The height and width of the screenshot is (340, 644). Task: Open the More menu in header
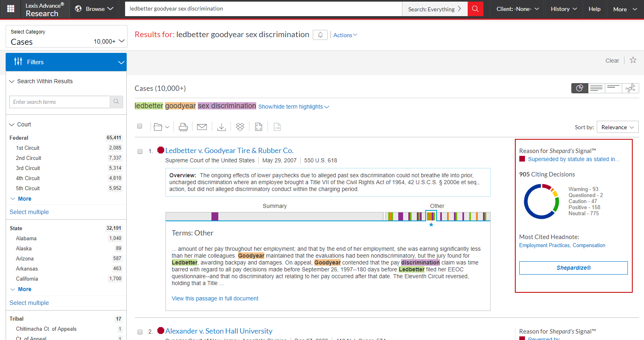[x=625, y=9]
